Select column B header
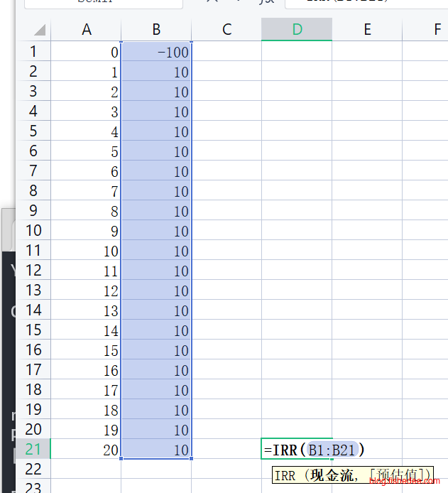This screenshot has width=448, height=493. click(156, 29)
